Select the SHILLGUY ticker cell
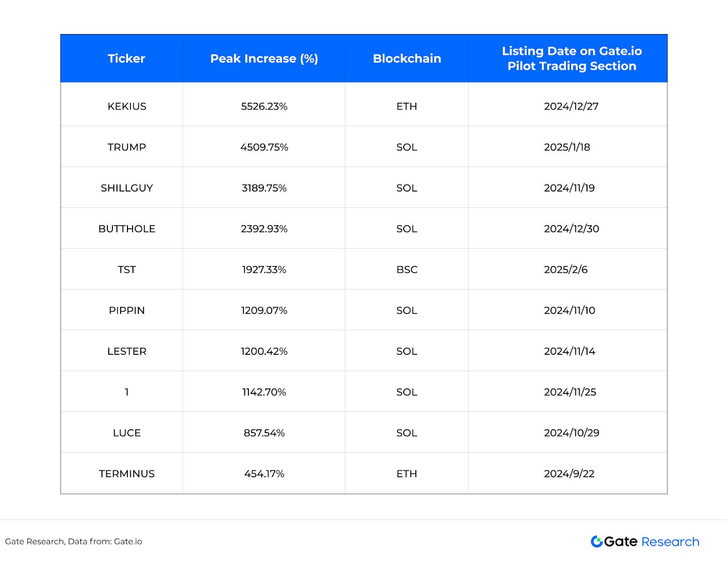Screen dimensions: 728x564 tap(127, 188)
